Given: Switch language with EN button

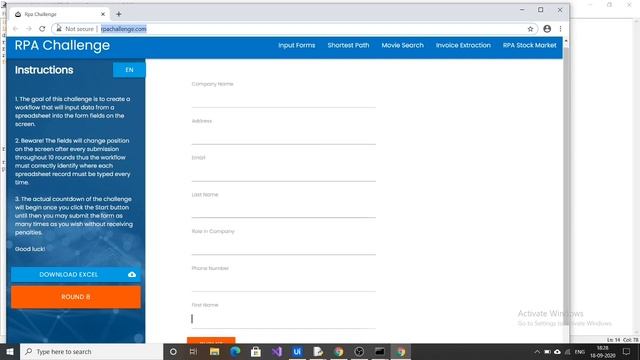Looking at the screenshot, I should coord(129,70).
